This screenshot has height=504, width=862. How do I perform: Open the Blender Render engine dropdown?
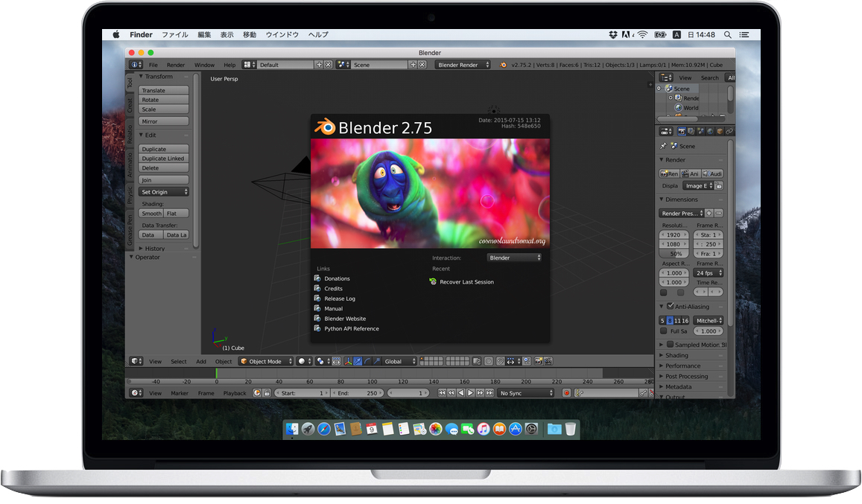(x=463, y=65)
